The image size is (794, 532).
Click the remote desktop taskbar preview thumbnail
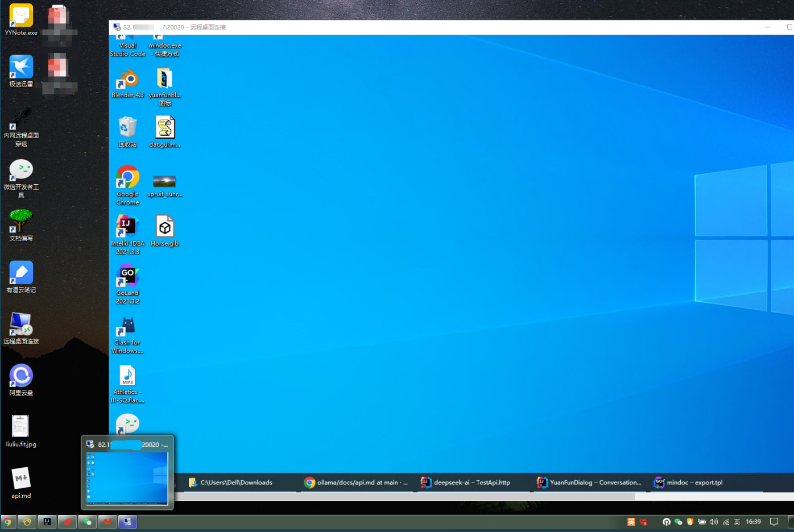127,477
